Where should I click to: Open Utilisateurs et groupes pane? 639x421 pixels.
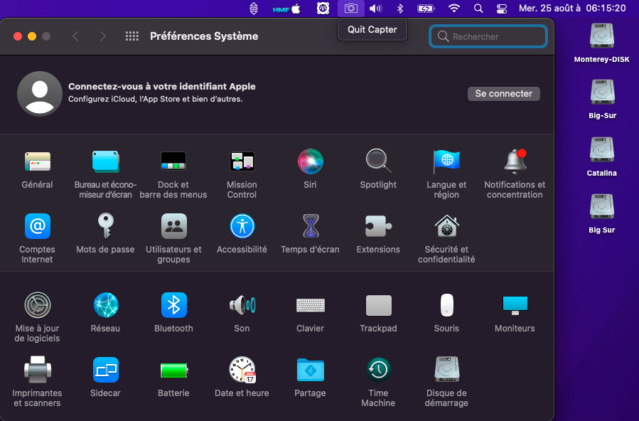pyautogui.click(x=174, y=226)
